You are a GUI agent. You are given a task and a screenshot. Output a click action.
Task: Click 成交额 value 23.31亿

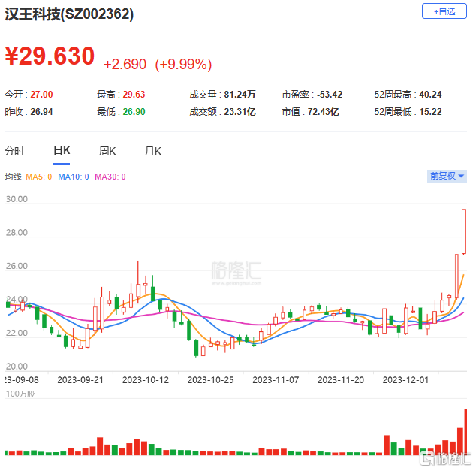[240, 112]
